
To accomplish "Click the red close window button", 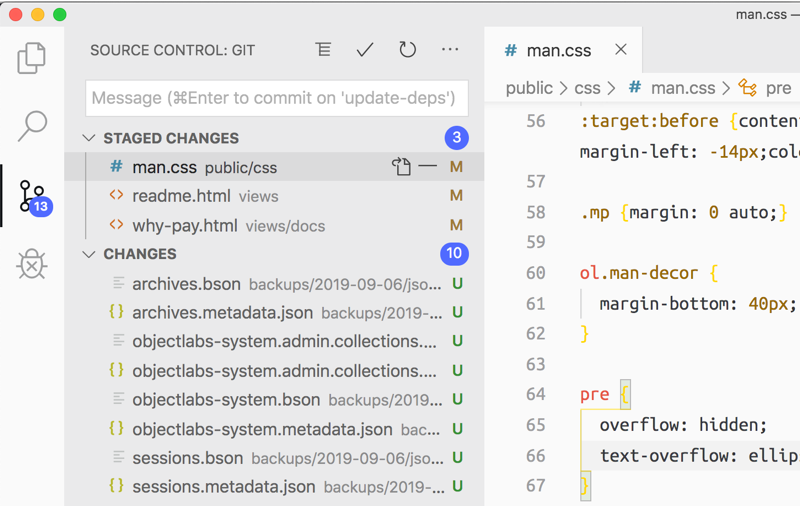I will pyautogui.click(x=16, y=14).
